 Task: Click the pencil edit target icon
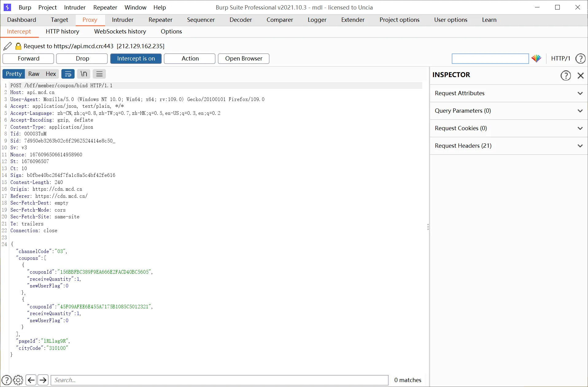8,46
